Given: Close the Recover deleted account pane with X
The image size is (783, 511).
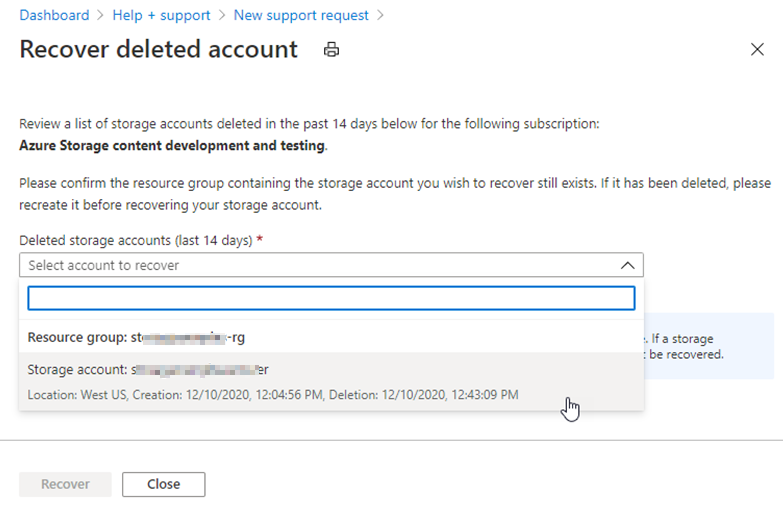Looking at the screenshot, I should [x=757, y=50].
